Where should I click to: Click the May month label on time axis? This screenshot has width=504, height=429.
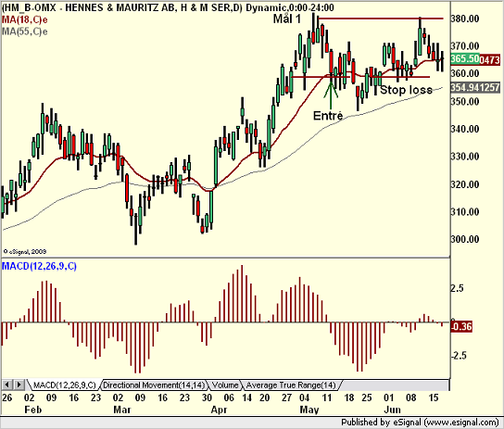309,410
